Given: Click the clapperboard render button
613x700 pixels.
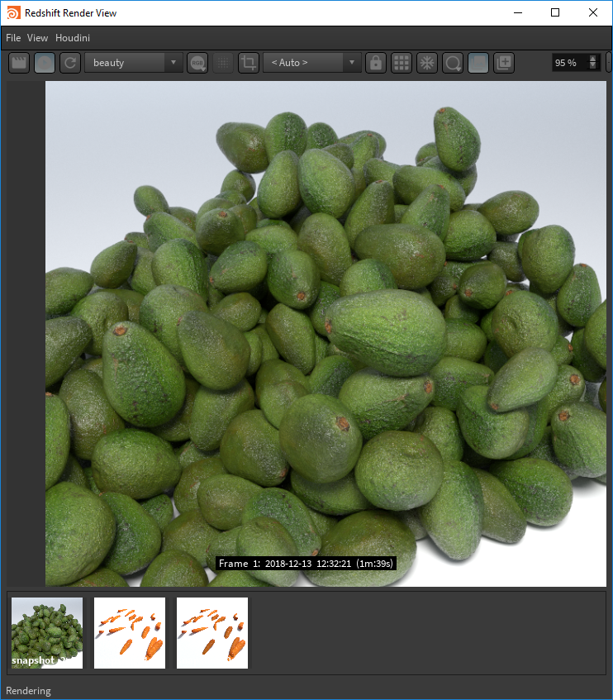Looking at the screenshot, I should [19, 63].
